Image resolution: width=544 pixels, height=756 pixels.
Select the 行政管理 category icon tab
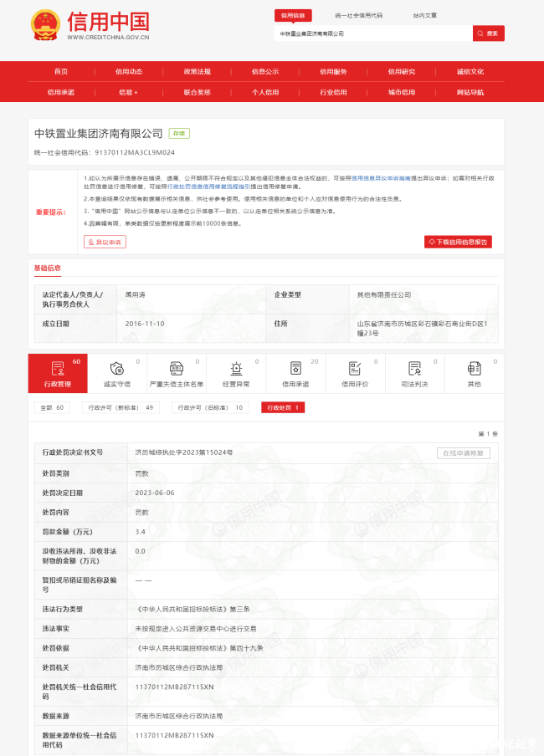(x=58, y=374)
